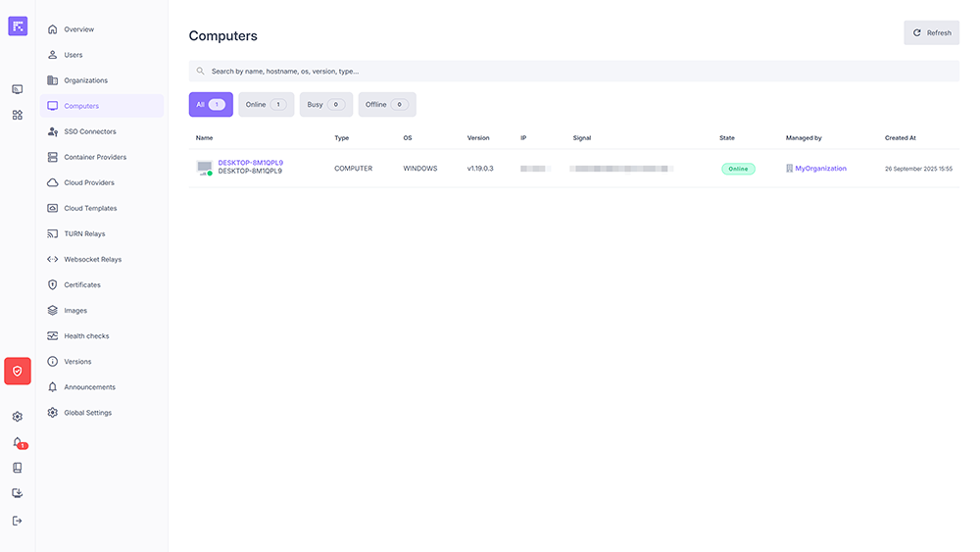Click the logout icon at bottom left
This screenshot has width=980, height=552.
(18, 521)
